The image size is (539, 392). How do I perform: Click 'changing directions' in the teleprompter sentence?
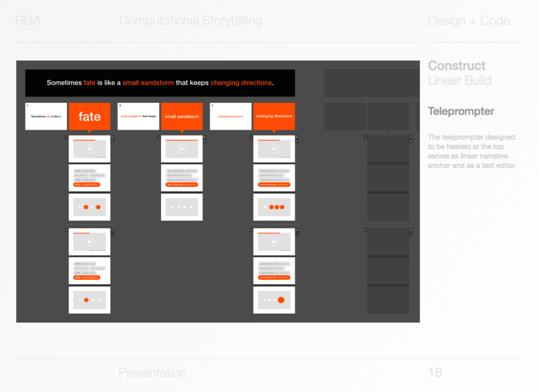point(241,83)
